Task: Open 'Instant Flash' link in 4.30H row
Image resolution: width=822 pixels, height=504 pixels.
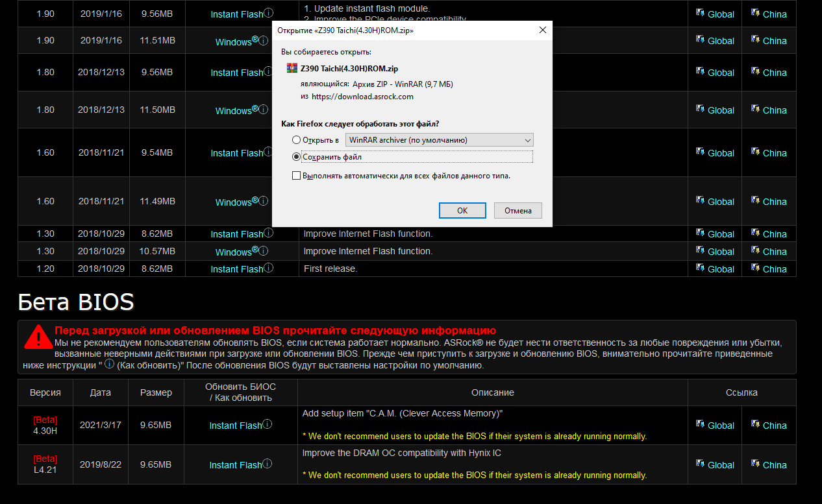Action: coord(236,426)
